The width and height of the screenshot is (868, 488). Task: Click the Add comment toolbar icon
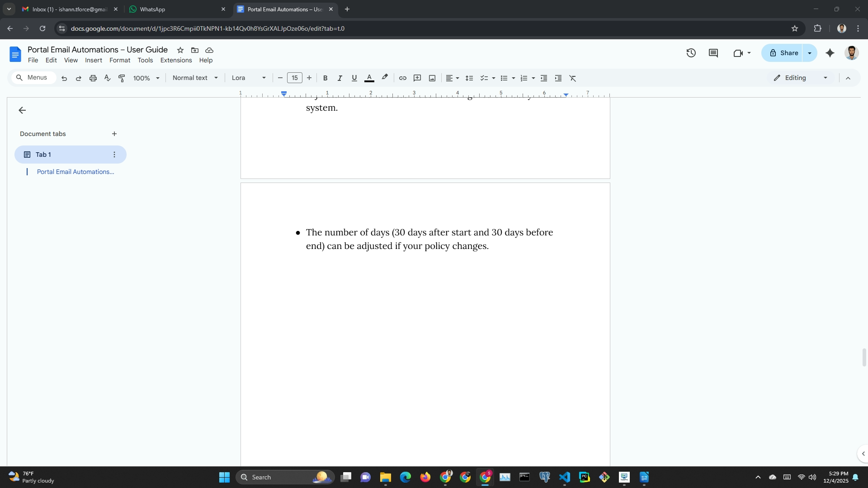(x=417, y=78)
